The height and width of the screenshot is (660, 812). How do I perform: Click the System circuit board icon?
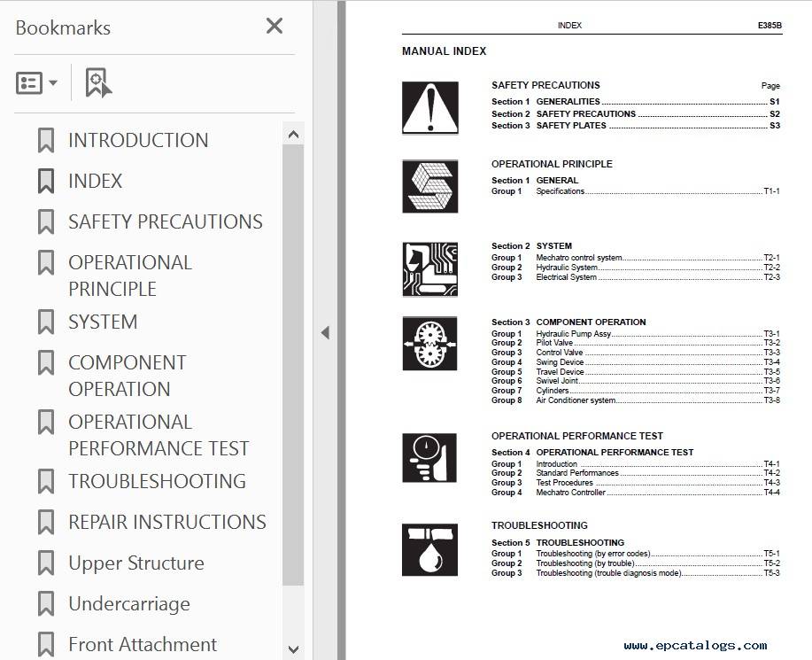click(430, 269)
